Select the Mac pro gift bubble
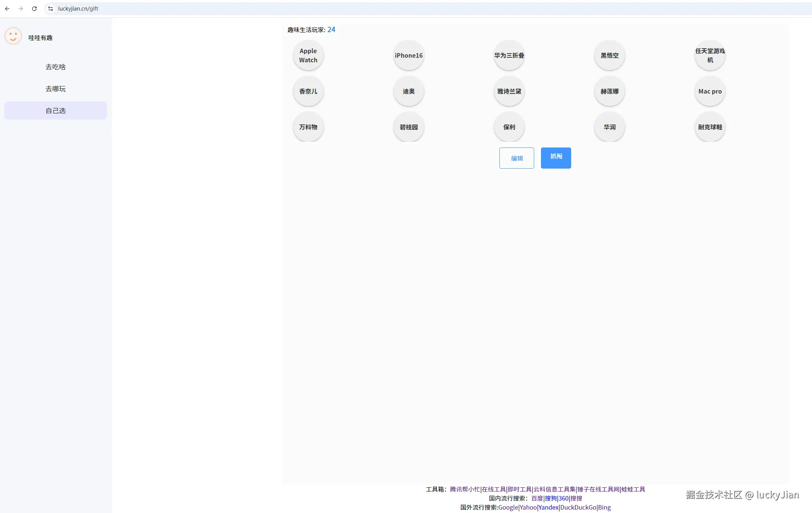The image size is (812, 513). click(710, 91)
